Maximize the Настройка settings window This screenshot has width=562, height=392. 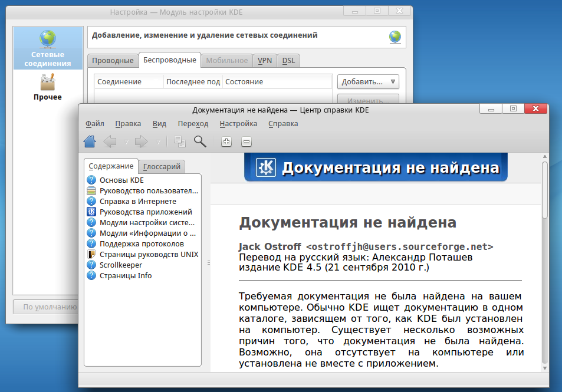click(377, 11)
